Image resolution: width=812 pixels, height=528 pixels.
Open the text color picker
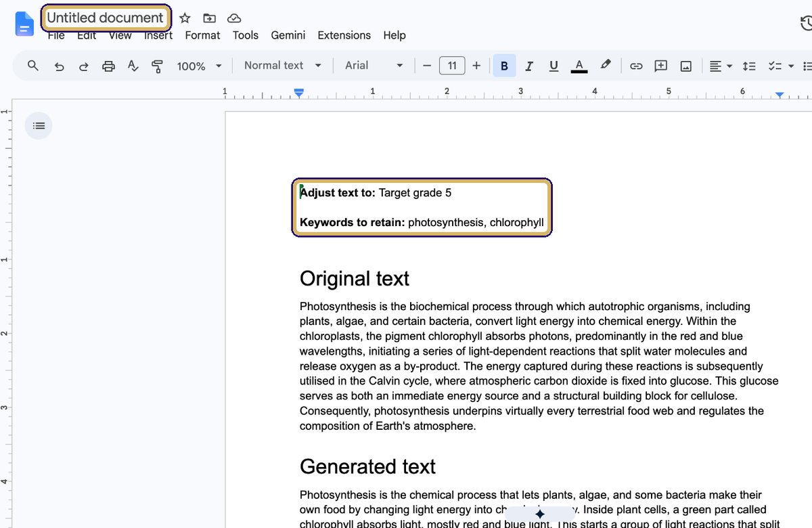[579, 66]
